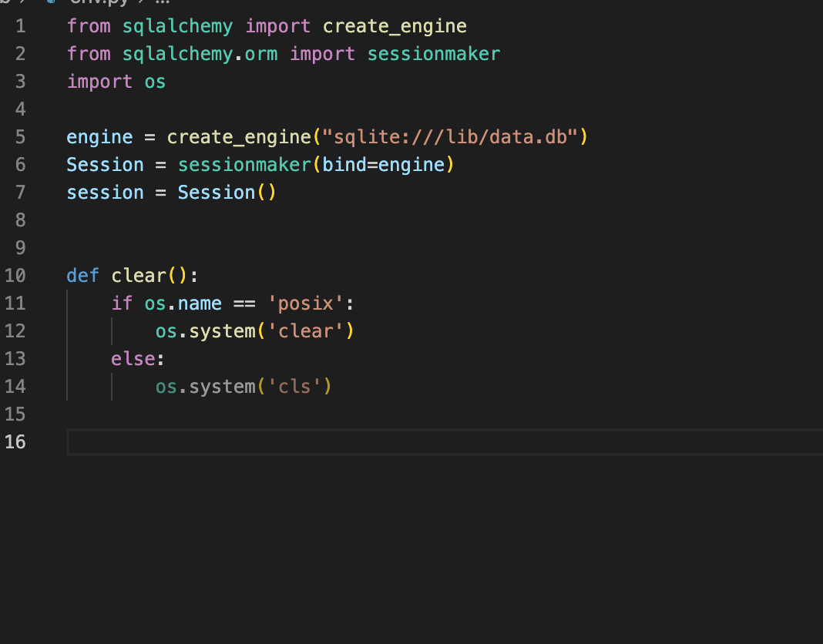This screenshot has height=644, width=823.
Task: Click the 'posix' string on line 11
Action: 305,304
